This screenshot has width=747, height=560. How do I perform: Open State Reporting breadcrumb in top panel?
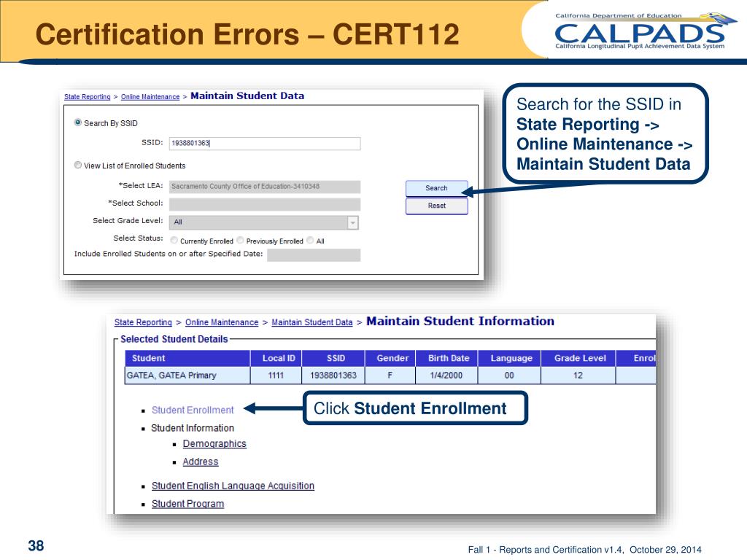88,97
